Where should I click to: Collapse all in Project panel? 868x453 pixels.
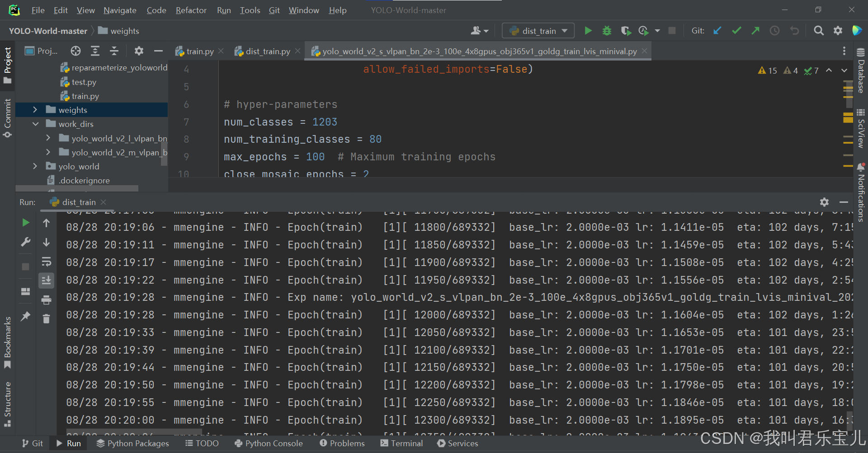114,51
